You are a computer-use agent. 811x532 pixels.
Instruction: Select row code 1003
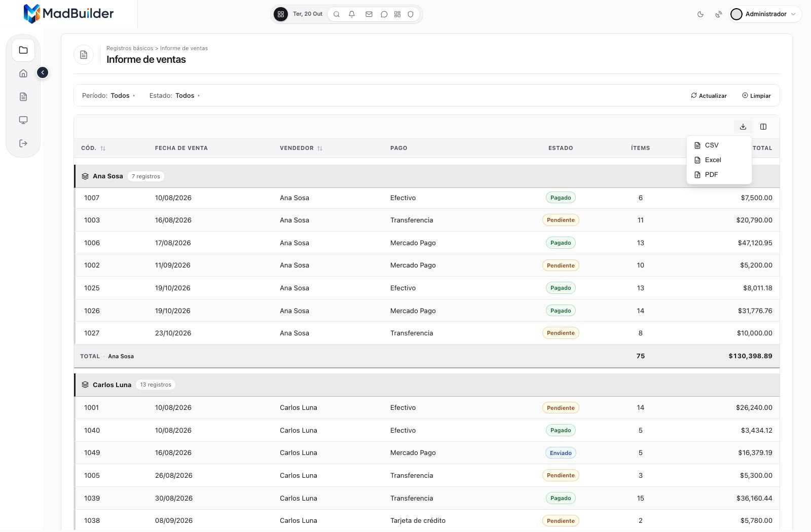92,220
